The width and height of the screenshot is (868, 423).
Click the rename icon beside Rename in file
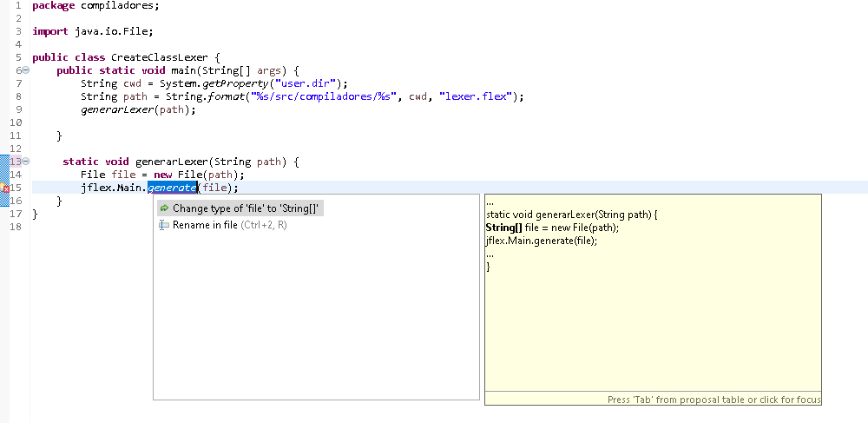[x=164, y=225]
